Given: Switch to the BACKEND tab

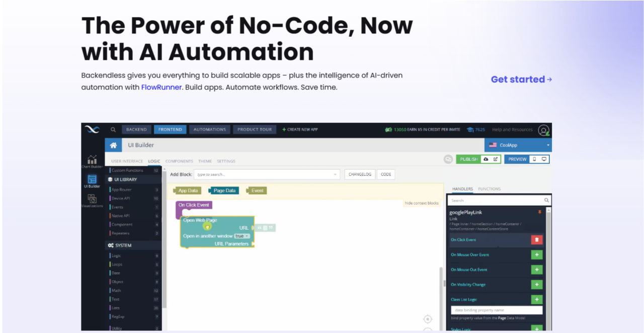Looking at the screenshot, I should pyautogui.click(x=136, y=129).
